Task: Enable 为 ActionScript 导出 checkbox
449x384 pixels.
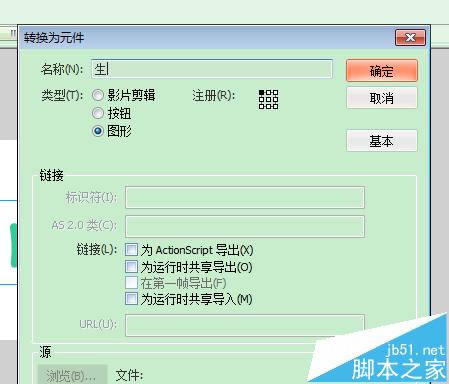Action: point(131,249)
